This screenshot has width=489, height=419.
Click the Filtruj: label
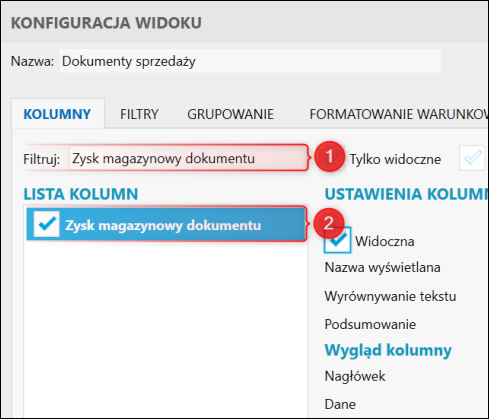(x=42, y=159)
